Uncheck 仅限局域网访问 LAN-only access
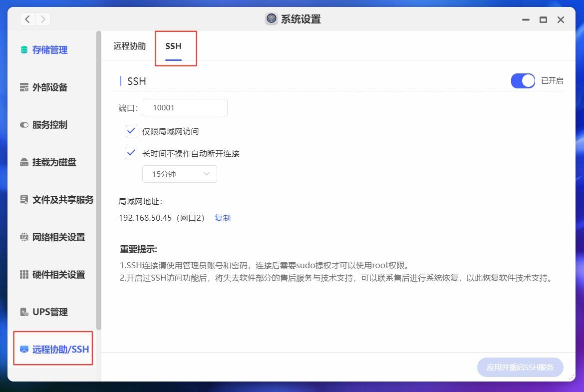 click(x=131, y=131)
